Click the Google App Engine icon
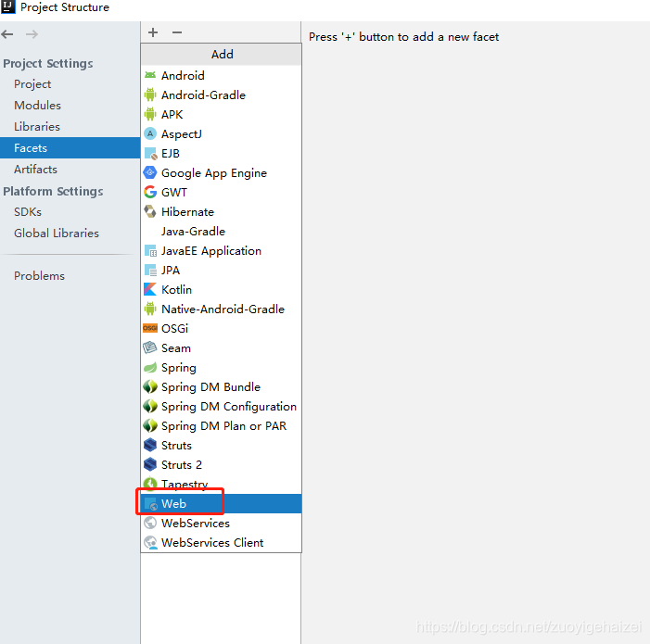The height and width of the screenshot is (644, 650). [x=150, y=172]
